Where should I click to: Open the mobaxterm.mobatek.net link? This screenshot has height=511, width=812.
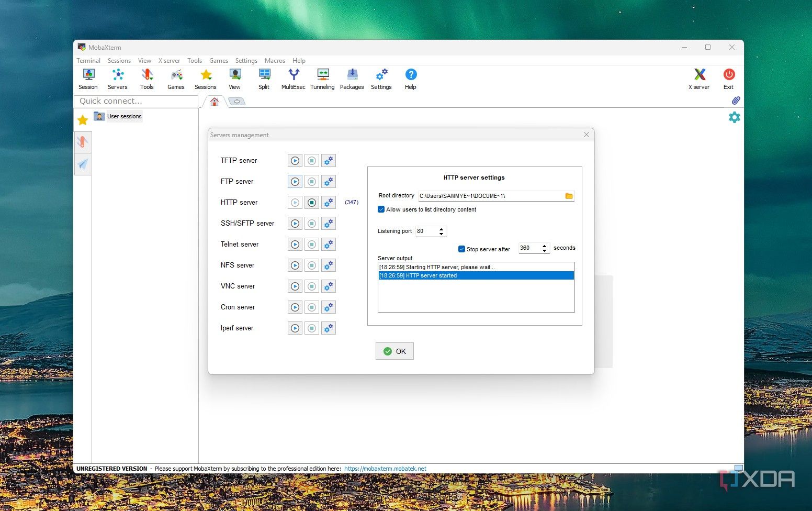pyautogui.click(x=385, y=469)
